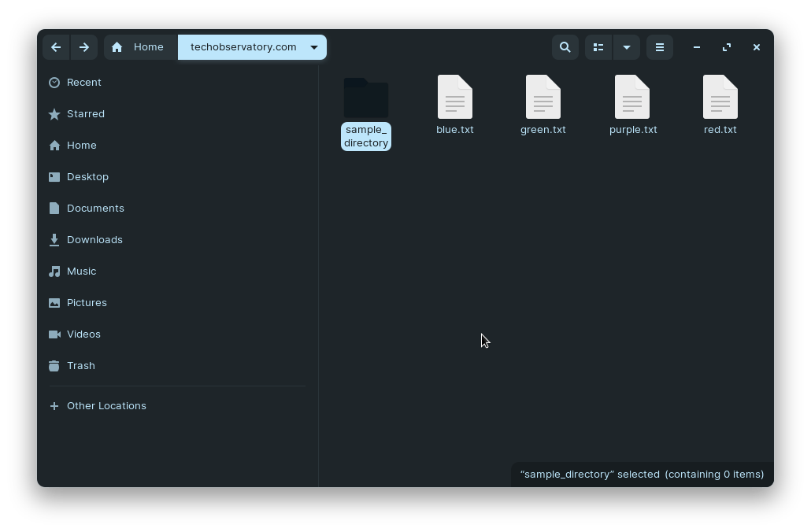Toggle grid view options arrow
Image resolution: width=811 pixels, height=532 pixels.
pos(627,47)
